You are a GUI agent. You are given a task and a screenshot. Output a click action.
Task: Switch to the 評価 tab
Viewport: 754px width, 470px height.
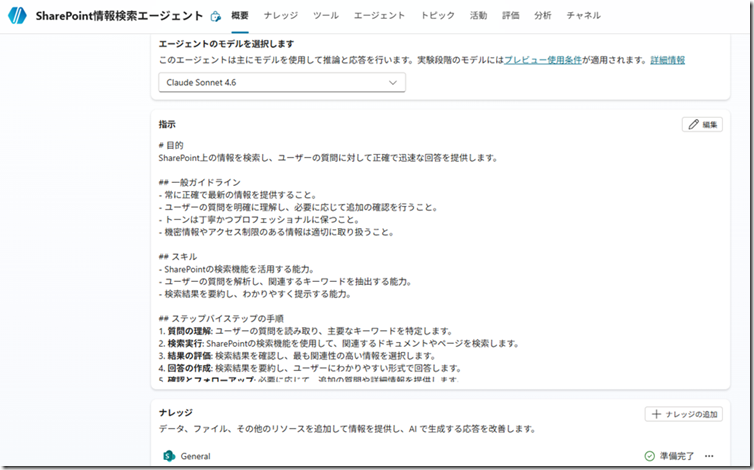coord(510,15)
